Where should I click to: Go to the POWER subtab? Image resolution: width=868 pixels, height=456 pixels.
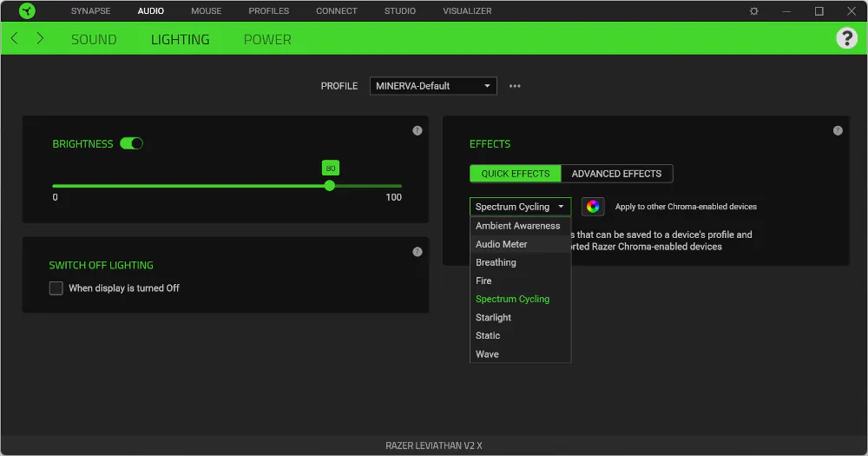(x=267, y=39)
